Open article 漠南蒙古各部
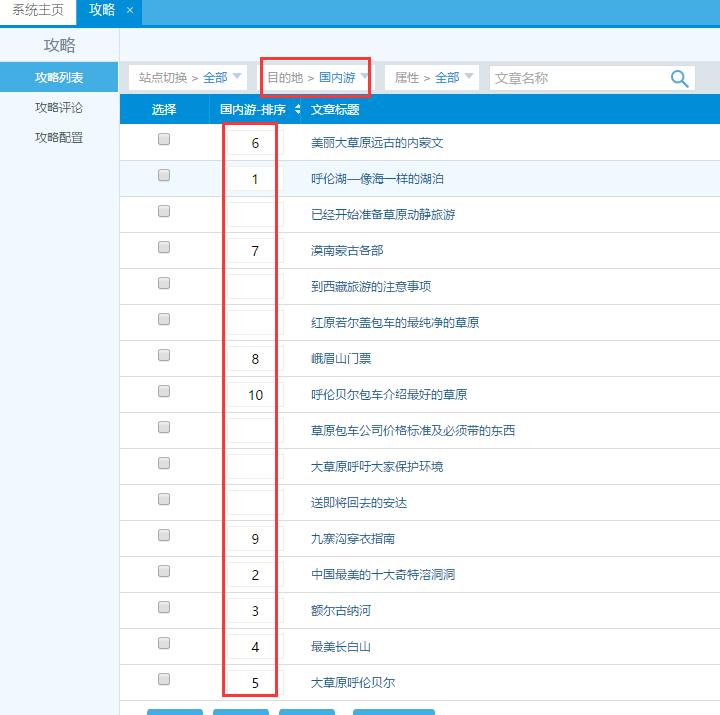Viewport: 720px width, 715px height. point(347,251)
